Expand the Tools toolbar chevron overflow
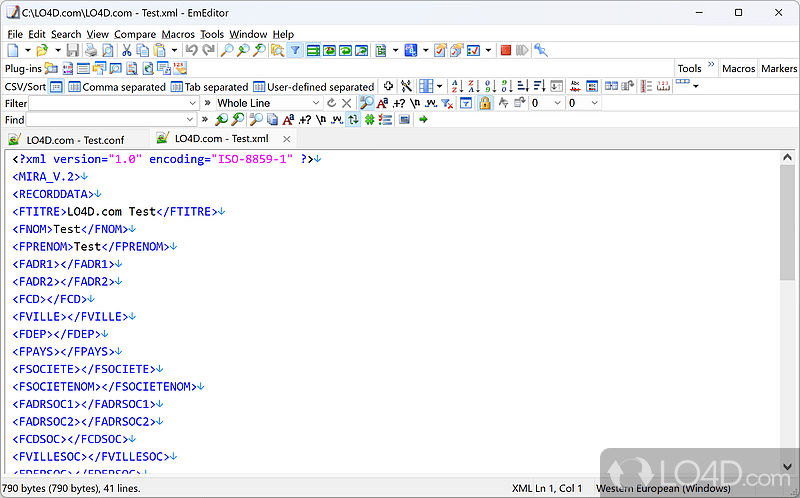The width and height of the screenshot is (800, 498). pos(711,65)
